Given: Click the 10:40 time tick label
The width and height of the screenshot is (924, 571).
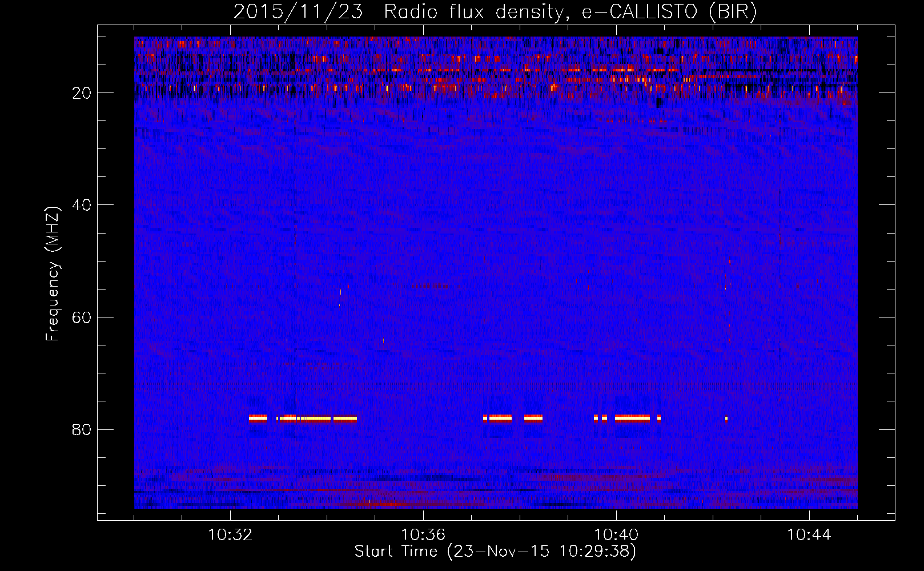Looking at the screenshot, I should 616,535.
